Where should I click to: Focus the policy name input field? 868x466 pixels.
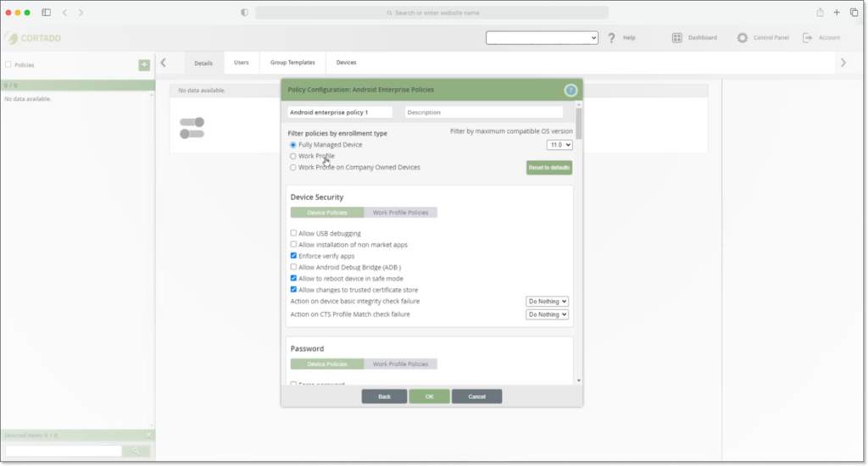coord(340,113)
